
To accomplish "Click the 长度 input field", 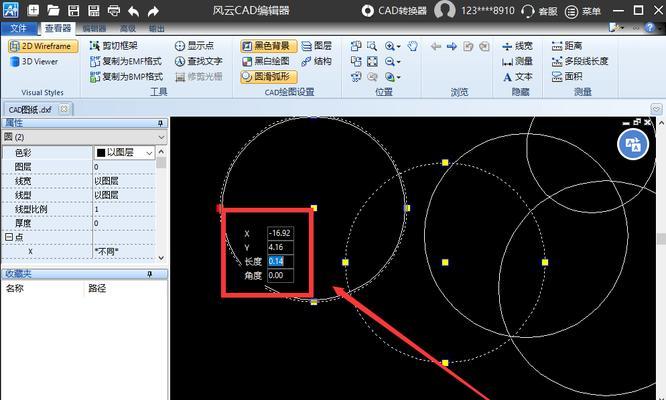I will 280,261.
